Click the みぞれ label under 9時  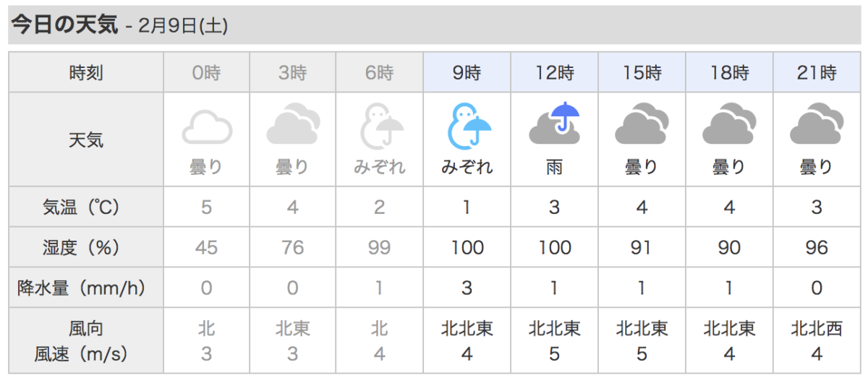pyautogui.click(x=467, y=168)
